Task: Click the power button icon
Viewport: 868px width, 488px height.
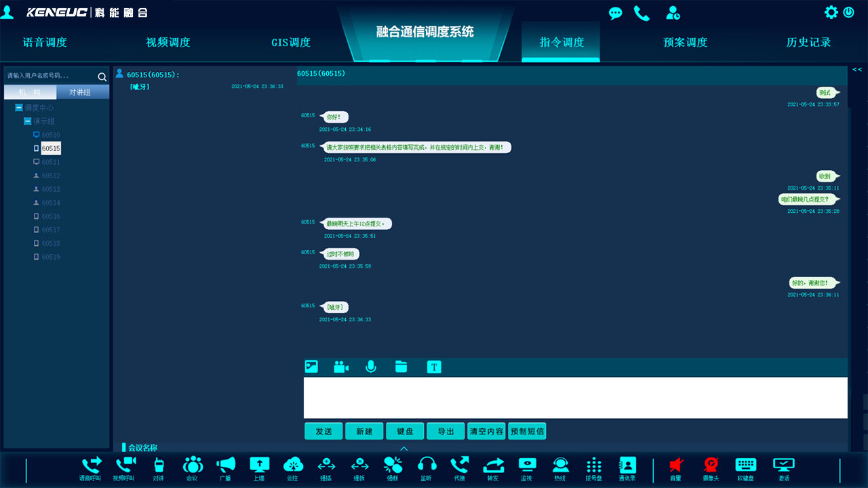Action: tap(848, 12)
